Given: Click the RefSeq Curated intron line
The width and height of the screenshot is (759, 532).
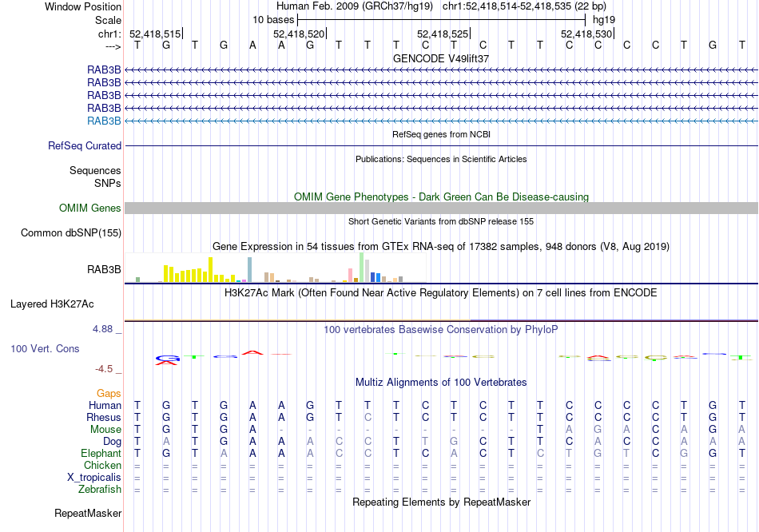Looking at the screenshot, I should (x=441, y=145).
